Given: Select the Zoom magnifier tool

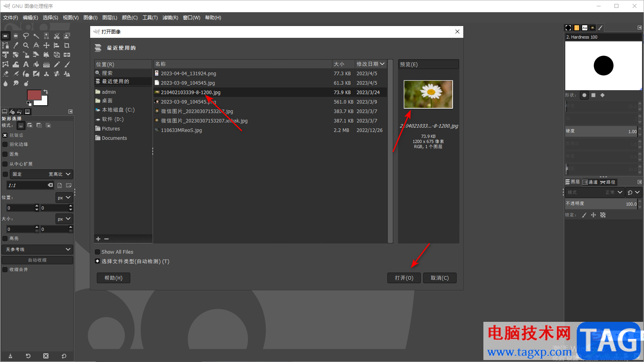Looking at the screenshot, I should coord(26,45).
